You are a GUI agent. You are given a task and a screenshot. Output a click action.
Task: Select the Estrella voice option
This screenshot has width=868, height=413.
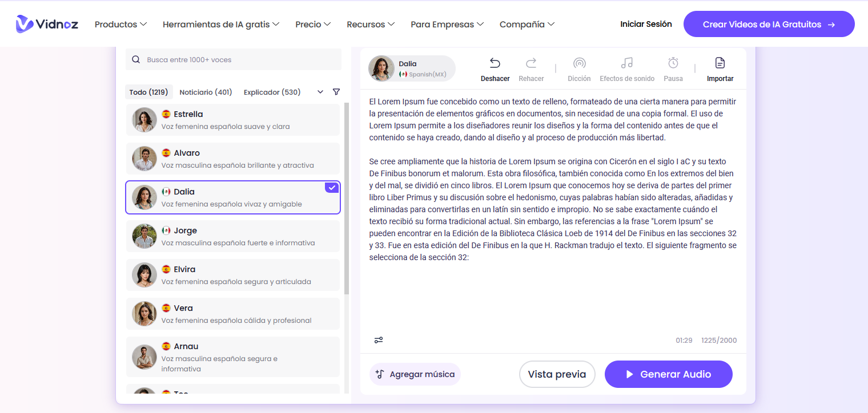(233, 120)
